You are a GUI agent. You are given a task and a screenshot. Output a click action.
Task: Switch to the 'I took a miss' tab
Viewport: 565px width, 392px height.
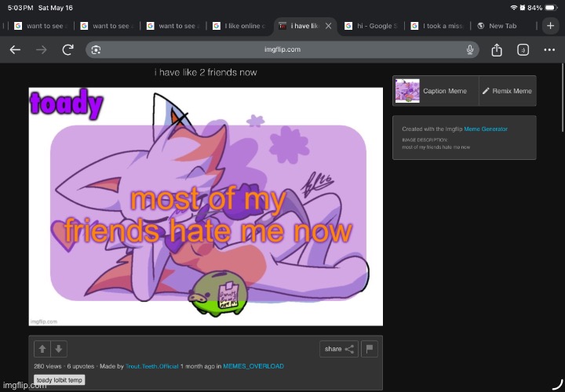(437, 26)
